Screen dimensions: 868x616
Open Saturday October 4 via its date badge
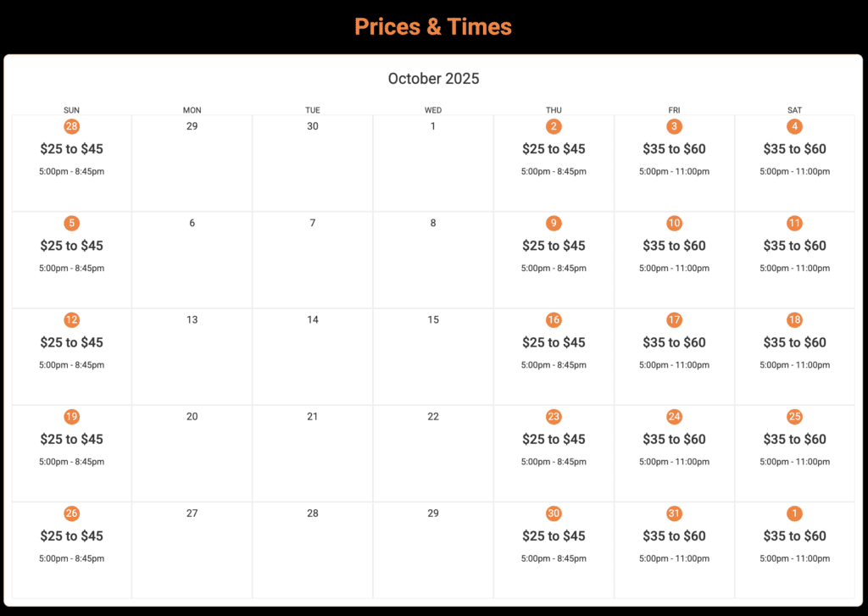794,126
